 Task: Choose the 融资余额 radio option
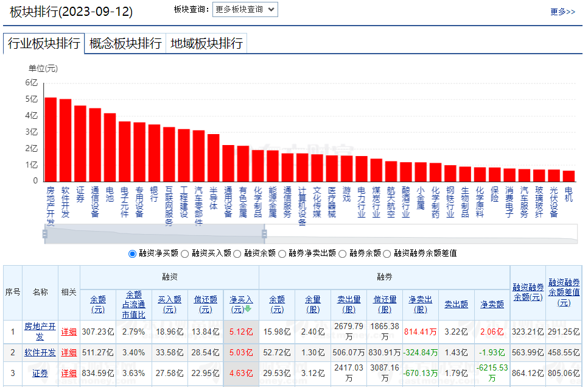pos(237,254)
